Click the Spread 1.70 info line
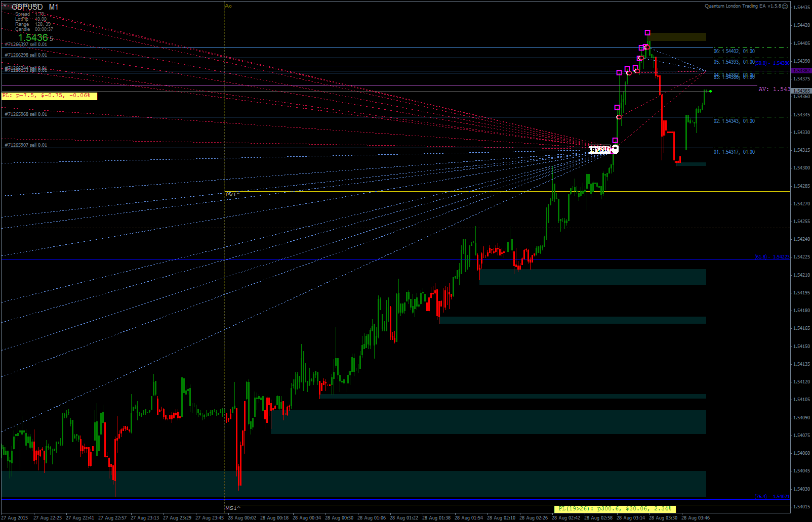This screenshot has height=522, width=812. [x=30, y=14]
